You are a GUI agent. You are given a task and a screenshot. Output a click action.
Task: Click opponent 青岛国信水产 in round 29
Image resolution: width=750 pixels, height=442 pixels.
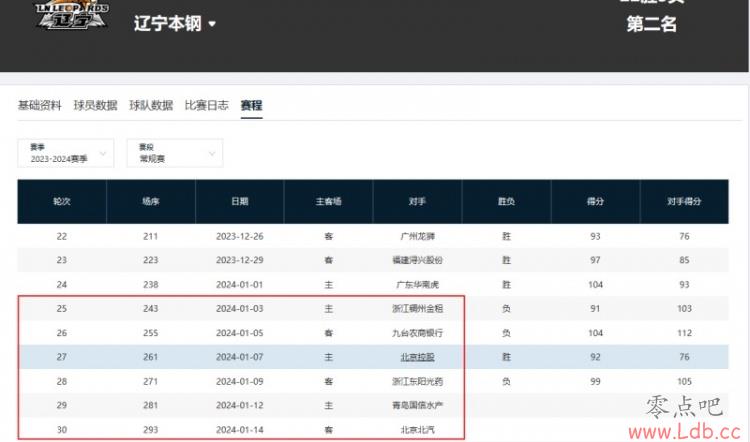pyautogui.click(x=417, y=405)
